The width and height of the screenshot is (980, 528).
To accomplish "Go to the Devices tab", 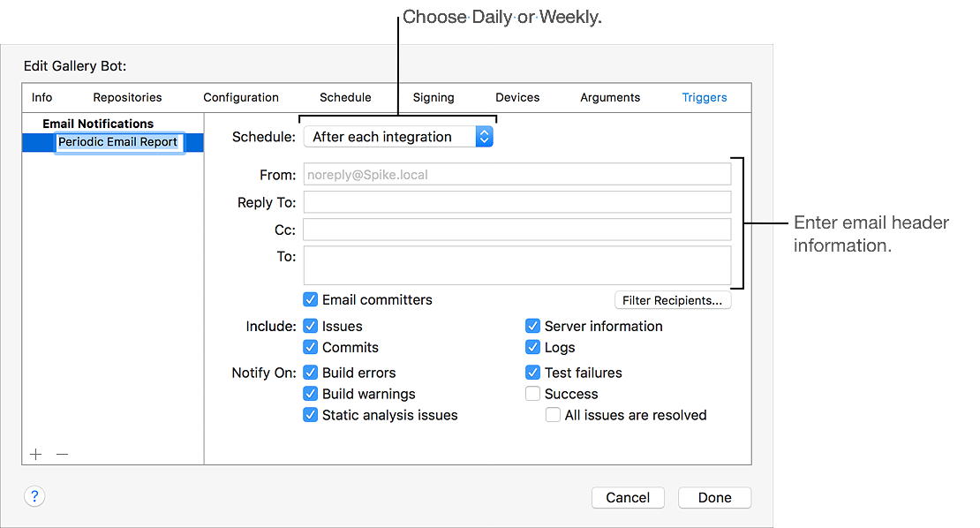I will 517,97.
